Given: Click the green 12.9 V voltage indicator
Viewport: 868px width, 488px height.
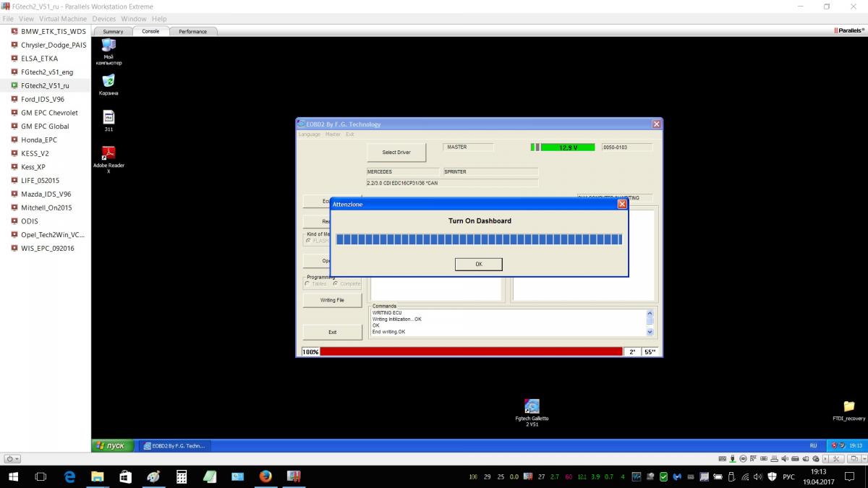Looking at the screenshot, I should pyautogui.click(x=568, y=147).
